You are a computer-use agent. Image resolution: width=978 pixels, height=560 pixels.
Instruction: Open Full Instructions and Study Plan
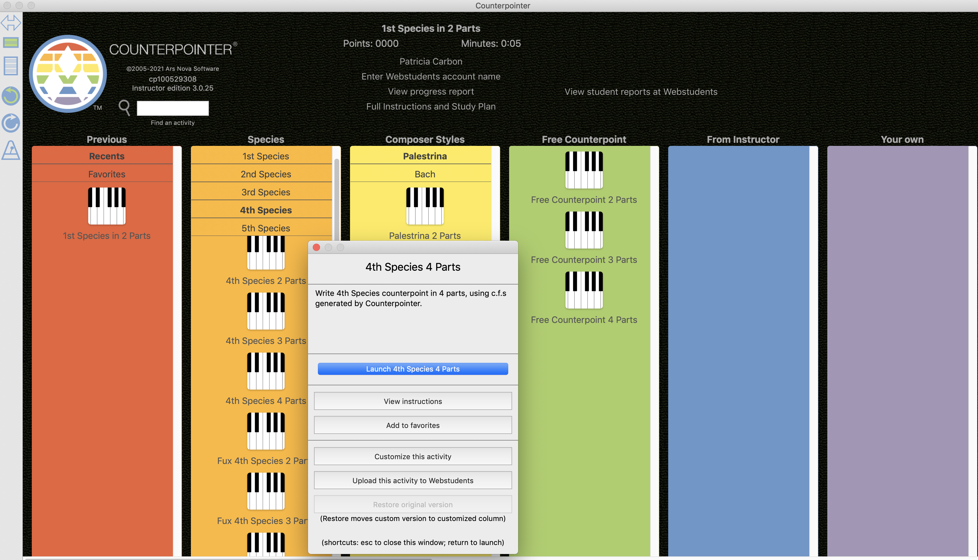point(431,106)
